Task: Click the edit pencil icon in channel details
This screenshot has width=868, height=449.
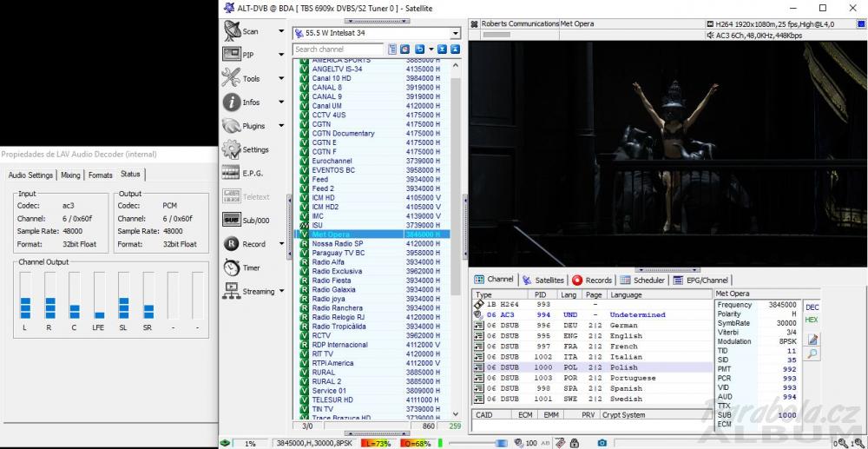Action: click(x=812, y=340)
